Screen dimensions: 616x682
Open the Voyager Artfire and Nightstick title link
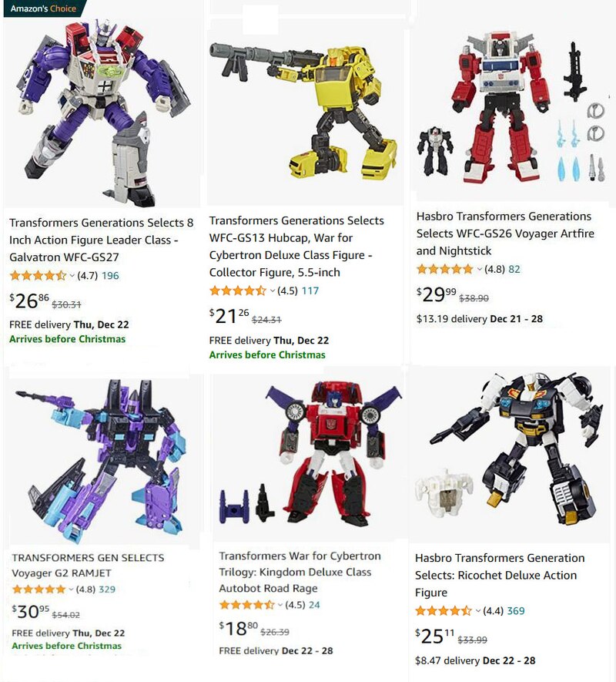(505, 233)
